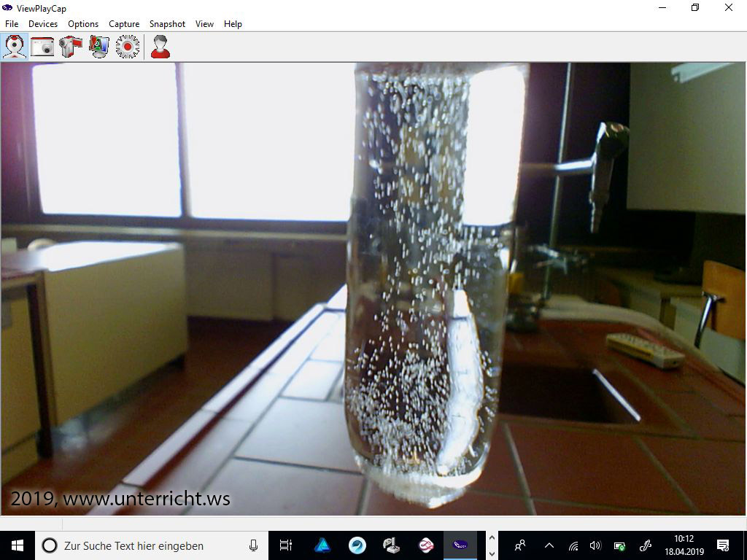The image size is (747, 560).
Task: Click the webcam preview toolbar icon
Action: tap(15, 47)
